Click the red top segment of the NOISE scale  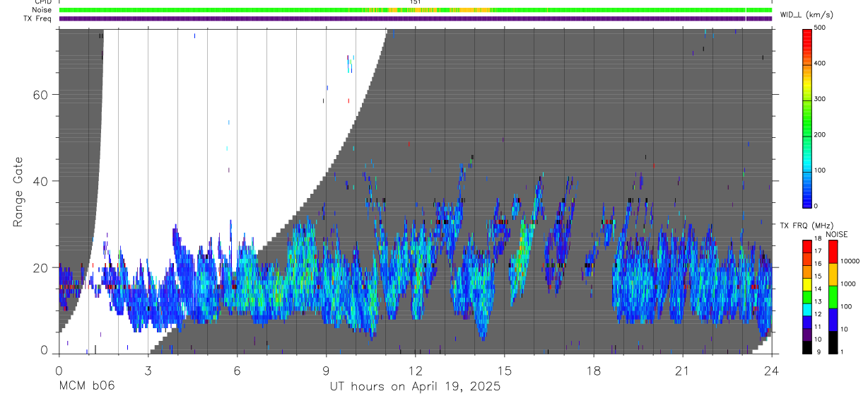pos(833,252)
